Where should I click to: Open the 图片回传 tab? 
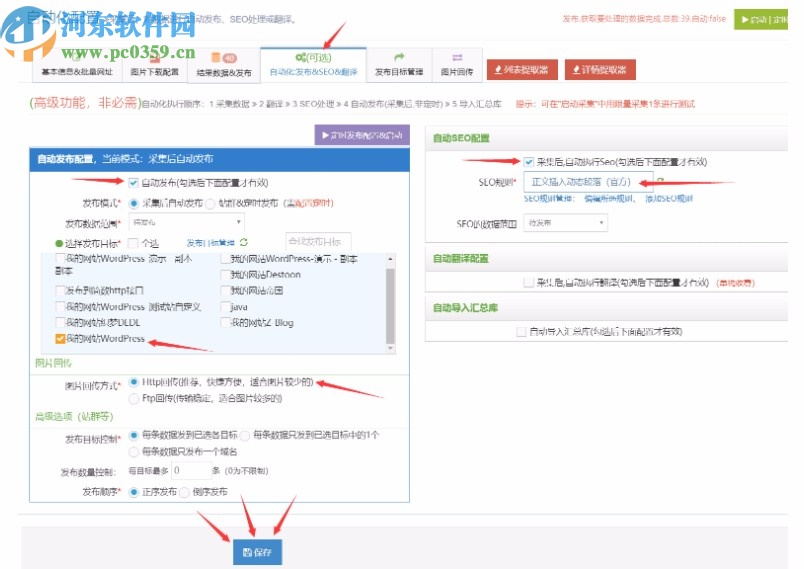coord(457,66)
